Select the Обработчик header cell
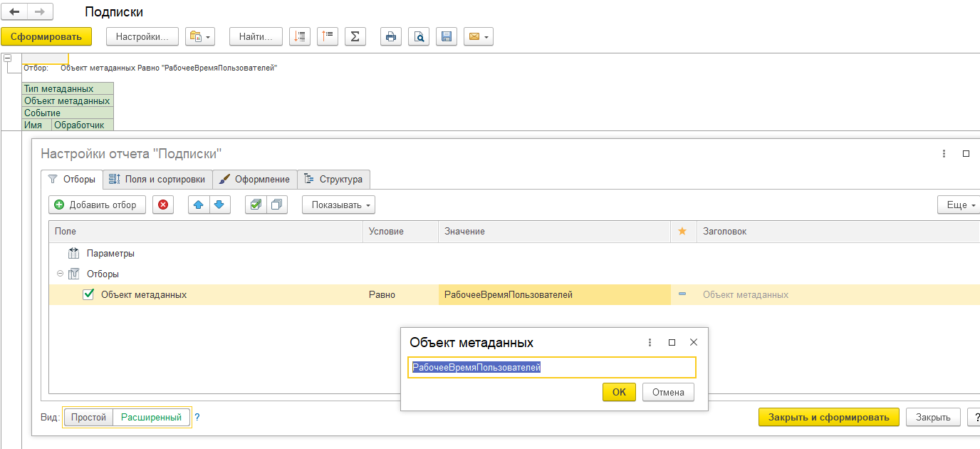Viewport: 980px width, 449px height. pos(83,125)
